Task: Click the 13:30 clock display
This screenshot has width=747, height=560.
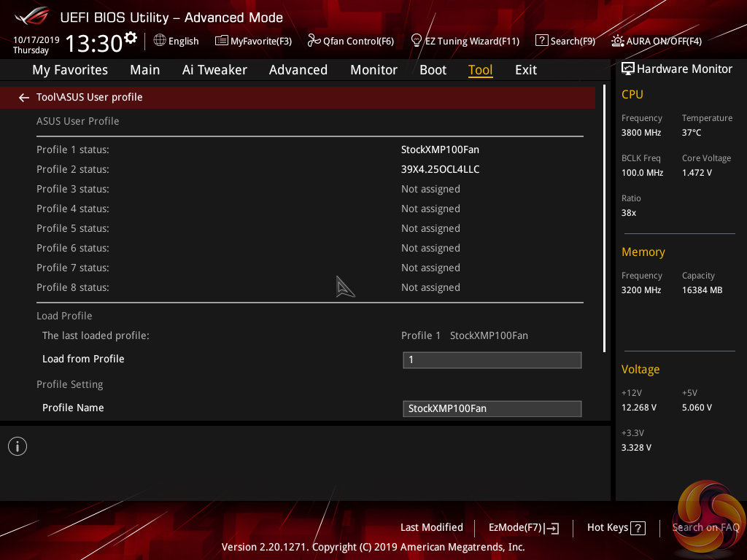Action: 94,43
